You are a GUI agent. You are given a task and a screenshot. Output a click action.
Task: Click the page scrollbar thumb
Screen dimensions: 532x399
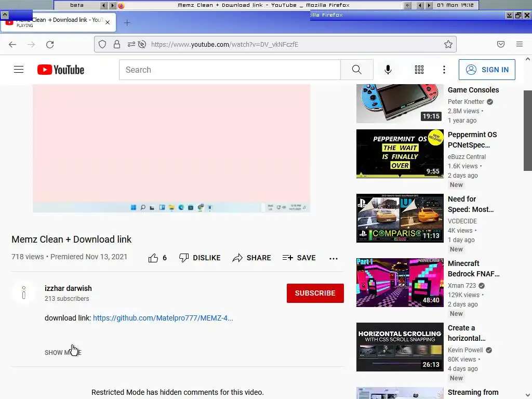click(528, 130)
